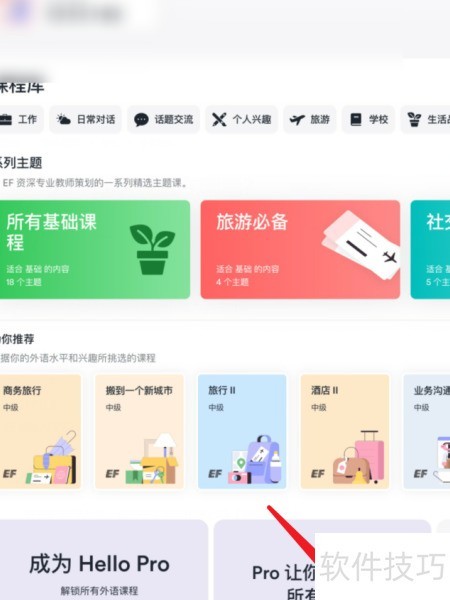Viewport: 450px width, 600px height.
Task: Open the 旅行 II lesson card
Action: click(242, 432)
